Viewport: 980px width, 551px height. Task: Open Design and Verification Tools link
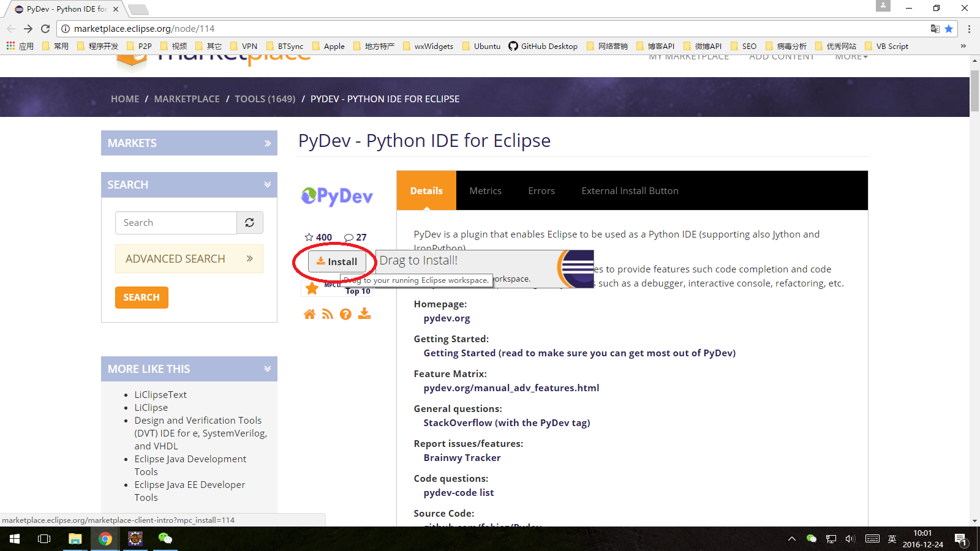click(201, 433)
